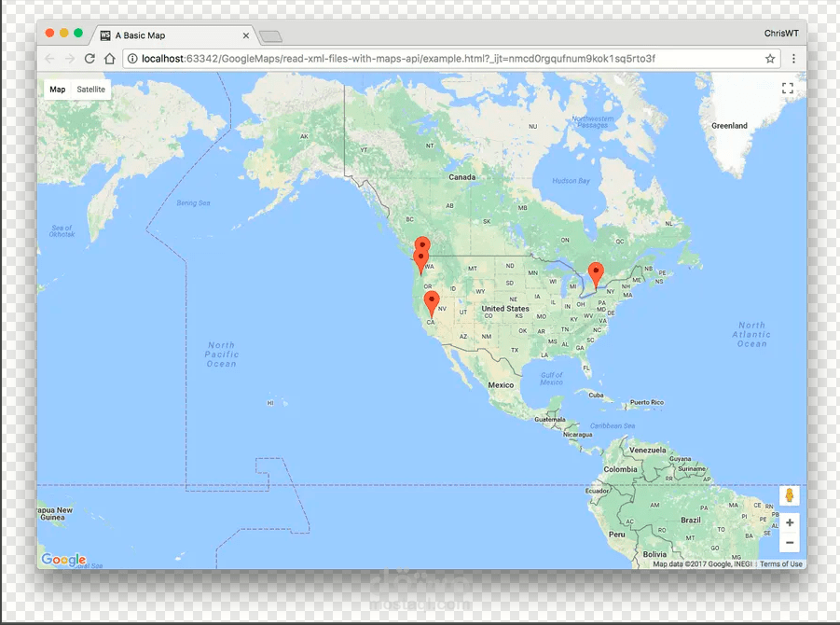Click the Peru label on map
The width and height of the screenshot is (840, 625).
coord(616,535)
